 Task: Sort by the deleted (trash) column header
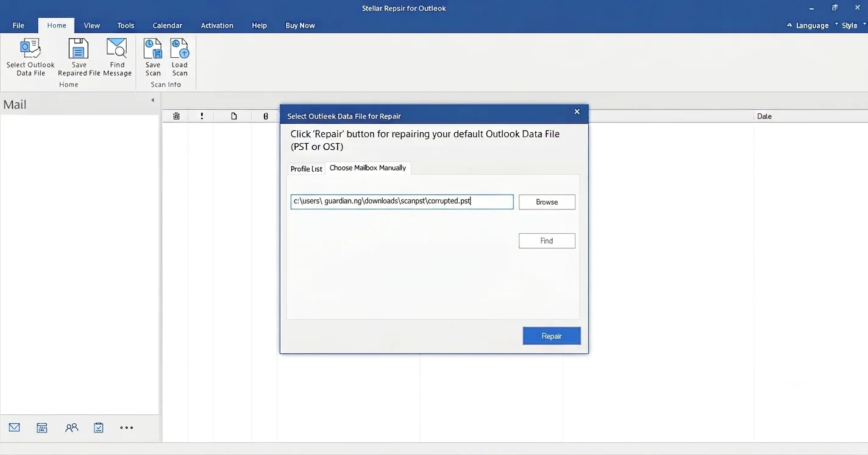[176, 116]
